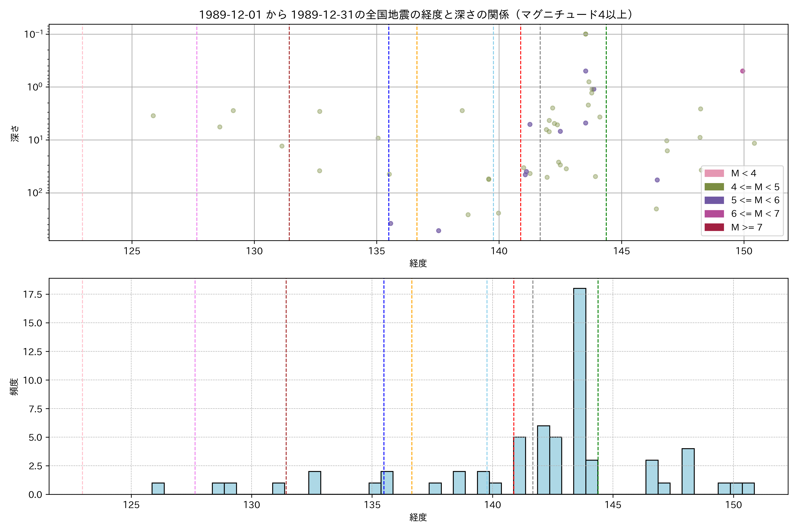
Task: Click the magenta scatter point near longitude 150
Action: pos(742,71)
